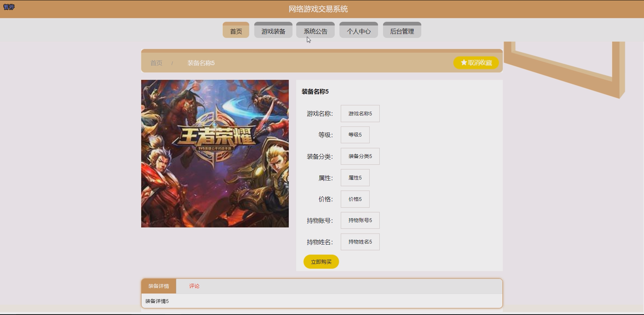Switch to the 评论 tab

(x=194, y=286)
